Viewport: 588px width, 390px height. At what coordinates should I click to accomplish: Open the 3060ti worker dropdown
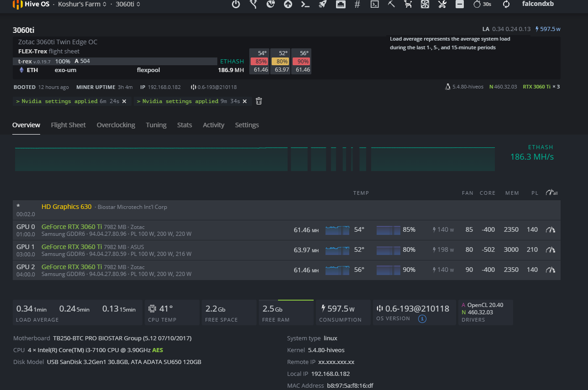pyautogui.click(x=128, y=4)
